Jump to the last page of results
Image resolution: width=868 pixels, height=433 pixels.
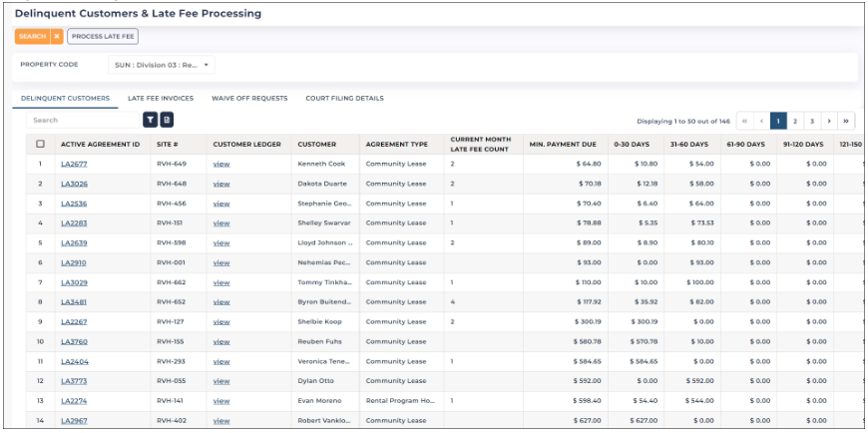click(x=846, y=121)
